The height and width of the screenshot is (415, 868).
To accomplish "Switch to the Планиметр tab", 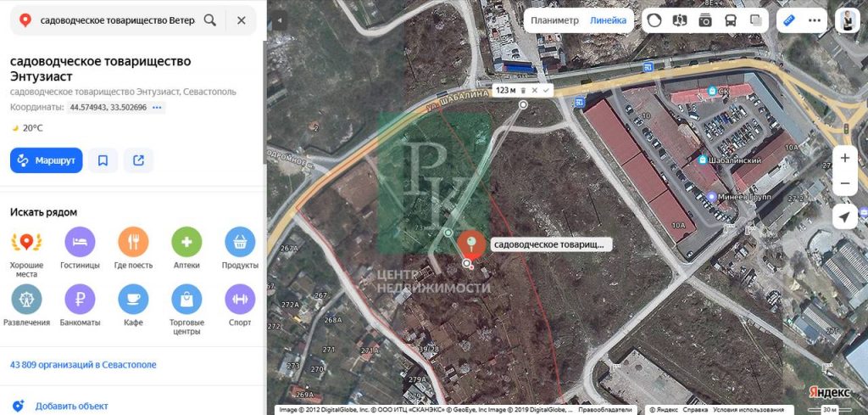I will pos(554,20).
